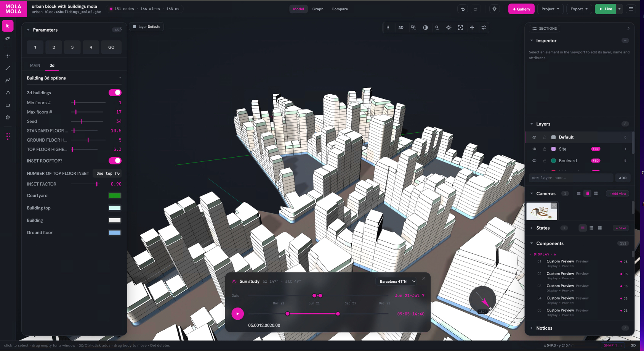The height and width of the screenshot is (351, 644).
Task: Click the GO preset button
Action: pos(111,47)
